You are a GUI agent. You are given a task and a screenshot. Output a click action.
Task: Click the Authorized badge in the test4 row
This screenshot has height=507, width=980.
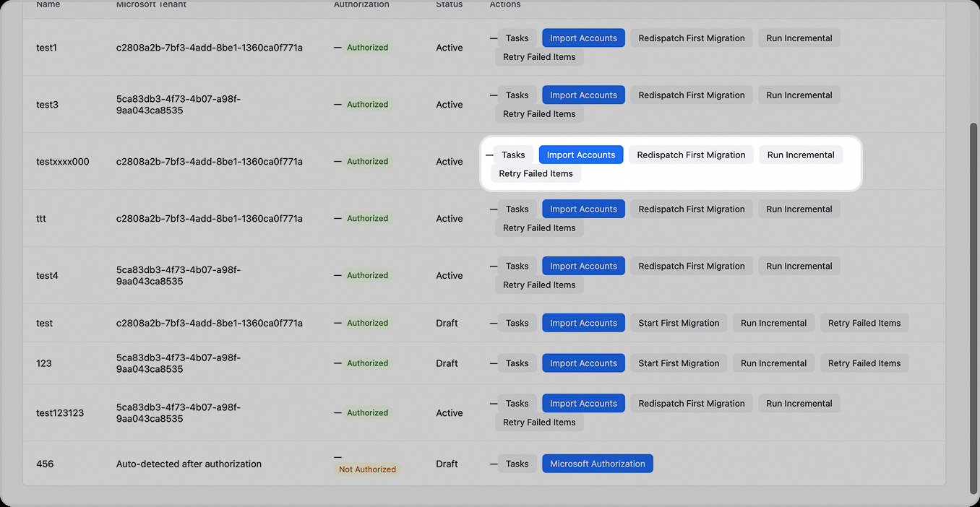(x=367, y=275)
